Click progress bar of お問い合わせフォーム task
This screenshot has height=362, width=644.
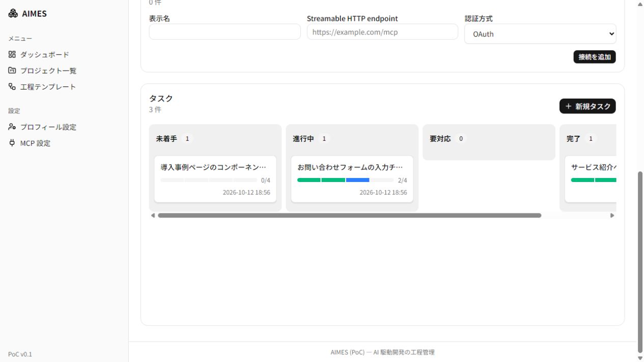[345, 180]
